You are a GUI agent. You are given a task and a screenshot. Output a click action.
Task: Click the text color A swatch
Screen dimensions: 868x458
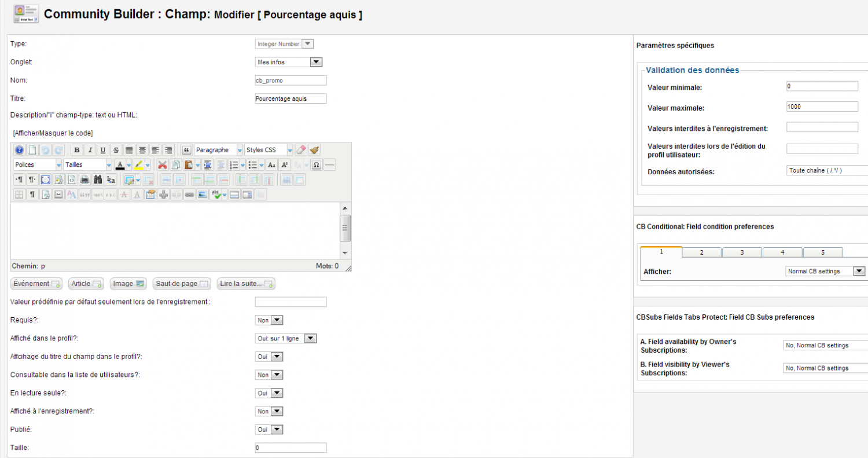point(120,164)
